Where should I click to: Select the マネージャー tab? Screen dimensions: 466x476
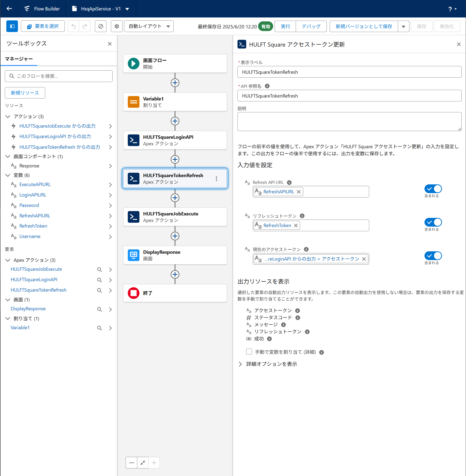[x=19, y=59]
